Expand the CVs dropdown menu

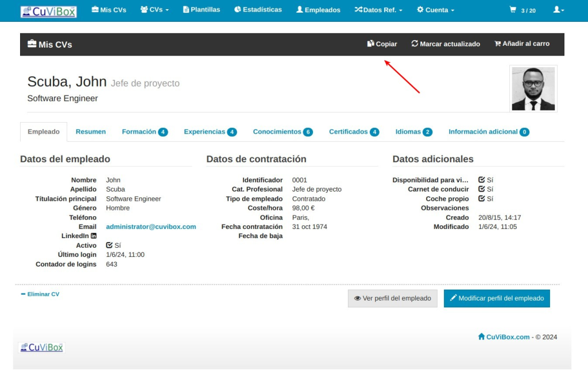(x=154, y=10)
